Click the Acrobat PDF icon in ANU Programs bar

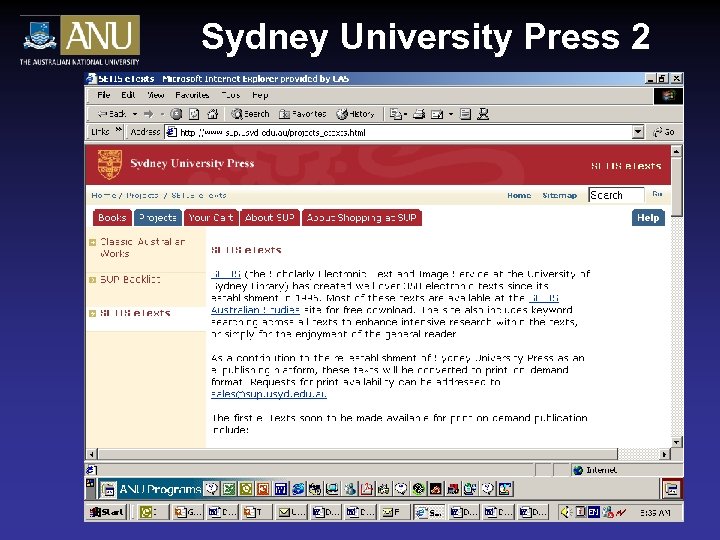(366, 489)
